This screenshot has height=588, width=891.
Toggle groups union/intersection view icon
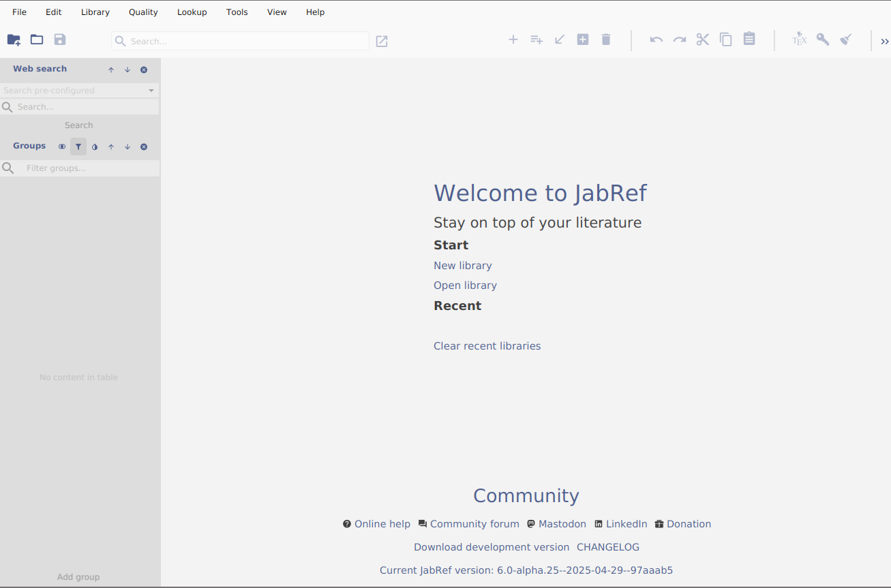pyautogui.click(x=62, y=146)
